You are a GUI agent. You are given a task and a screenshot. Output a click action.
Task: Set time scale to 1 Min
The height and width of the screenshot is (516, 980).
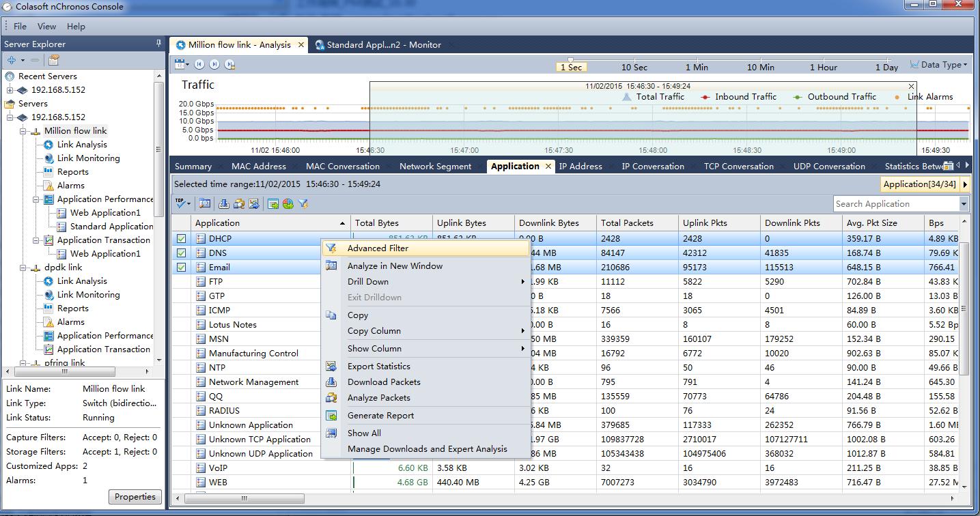pyautogui.click(x=697, y=67)
